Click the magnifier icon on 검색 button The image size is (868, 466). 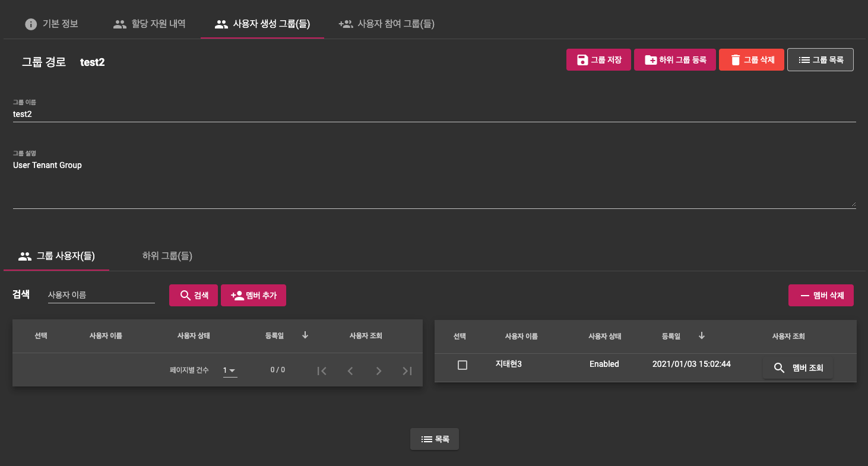185,296
